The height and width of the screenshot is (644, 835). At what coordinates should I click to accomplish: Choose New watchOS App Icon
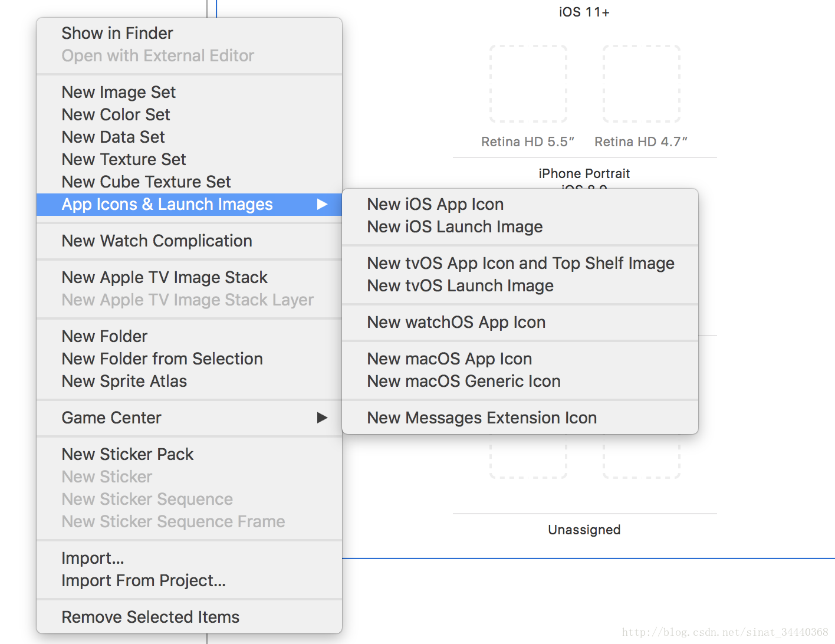click(520, 322)
